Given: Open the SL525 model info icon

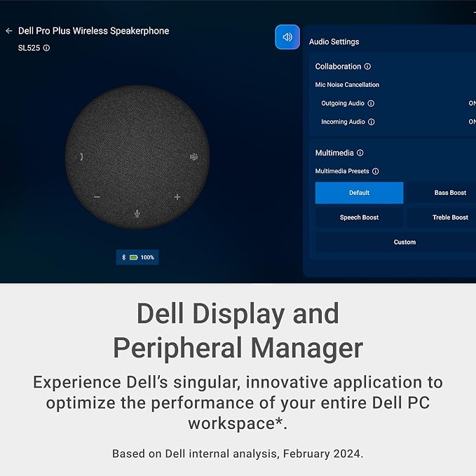Looking at the screenshot, I should coord(46,48).
